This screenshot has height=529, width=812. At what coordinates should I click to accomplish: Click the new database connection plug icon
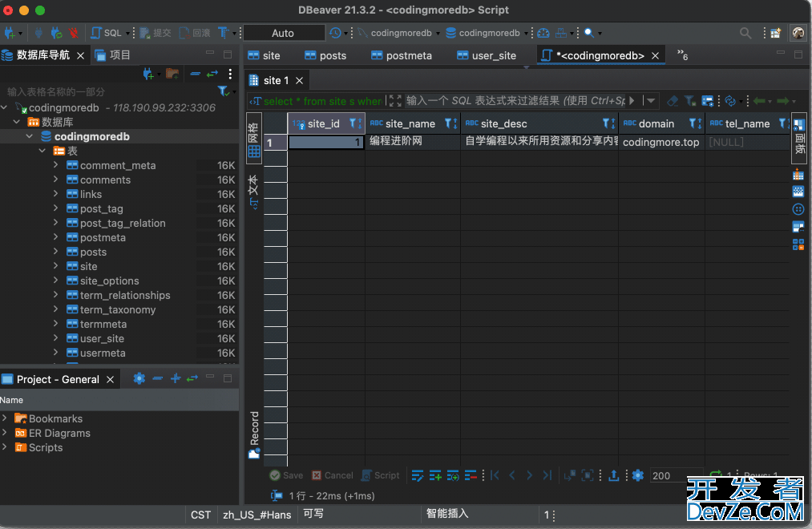(9, 33)
